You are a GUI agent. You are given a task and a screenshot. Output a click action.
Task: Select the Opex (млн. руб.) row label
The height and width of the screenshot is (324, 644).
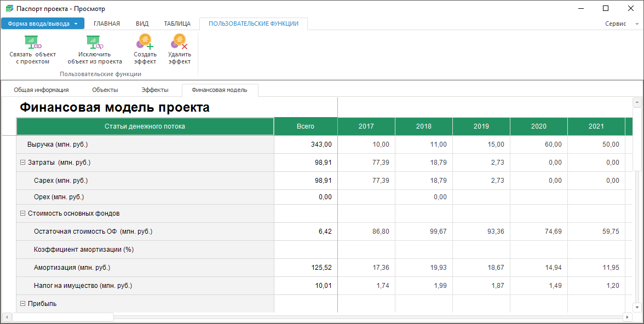coord(145,197)
